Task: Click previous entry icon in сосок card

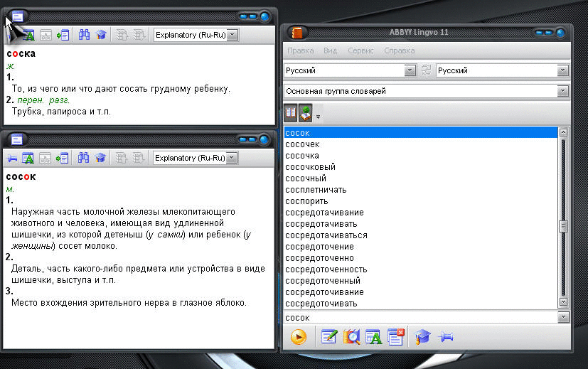Action: pyautogui.click(x=121, y=158)
